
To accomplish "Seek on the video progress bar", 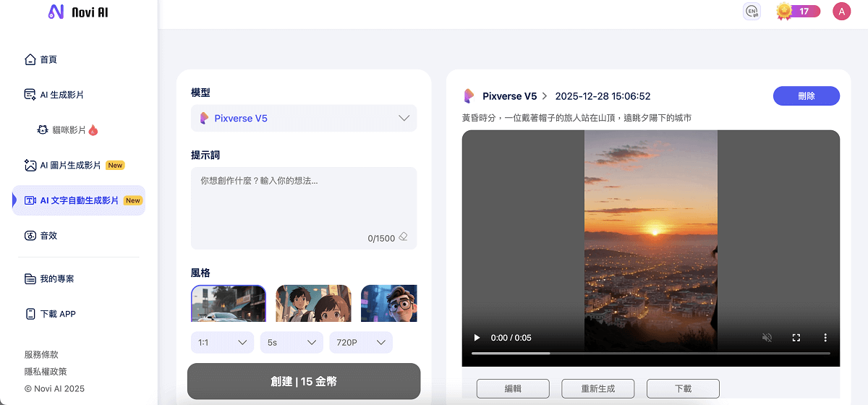I will click(x=651, y=354).
